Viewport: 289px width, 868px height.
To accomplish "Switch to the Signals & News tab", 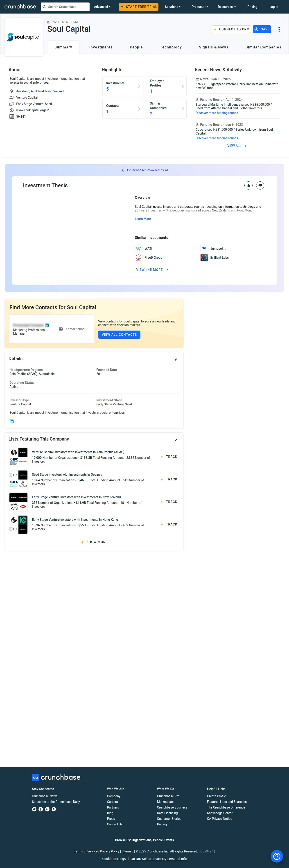I will click(214, 47).
